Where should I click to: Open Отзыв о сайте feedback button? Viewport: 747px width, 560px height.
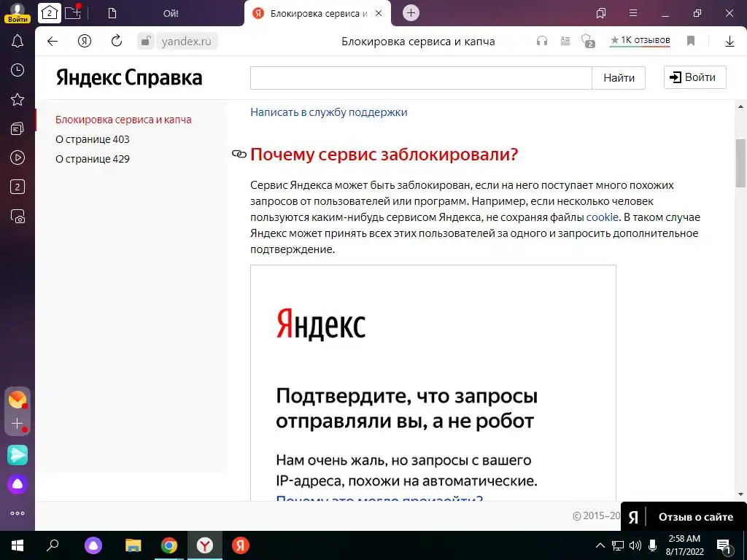(x=684, y=517)
